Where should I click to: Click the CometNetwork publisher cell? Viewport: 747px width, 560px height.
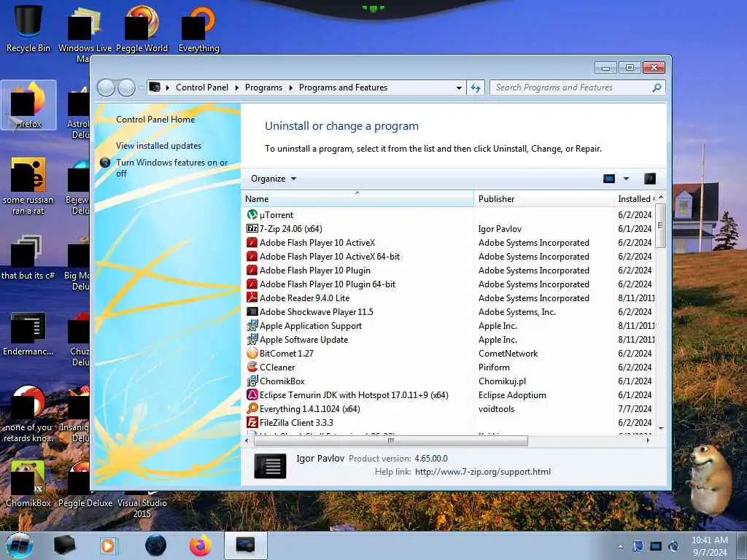(x=508, y=354)
